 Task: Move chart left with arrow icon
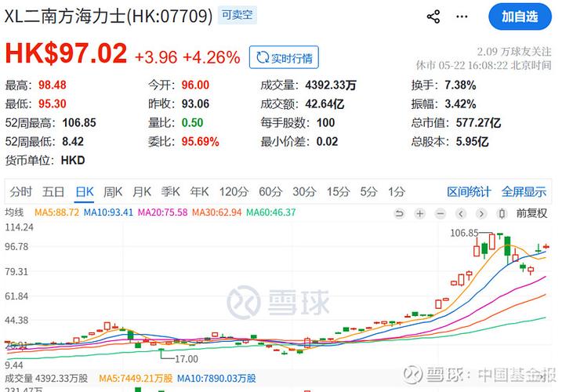461,213
